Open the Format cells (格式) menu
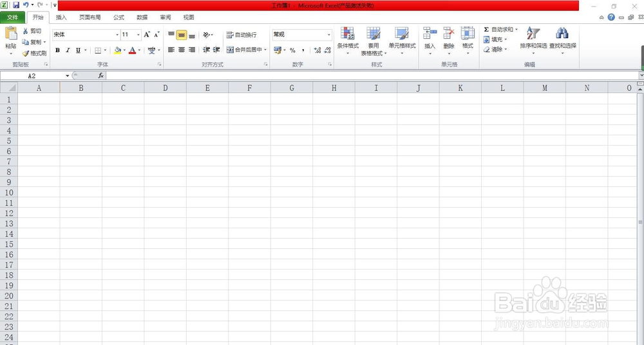This screenshot has width=644, height=345. click(x=468, y=40)
